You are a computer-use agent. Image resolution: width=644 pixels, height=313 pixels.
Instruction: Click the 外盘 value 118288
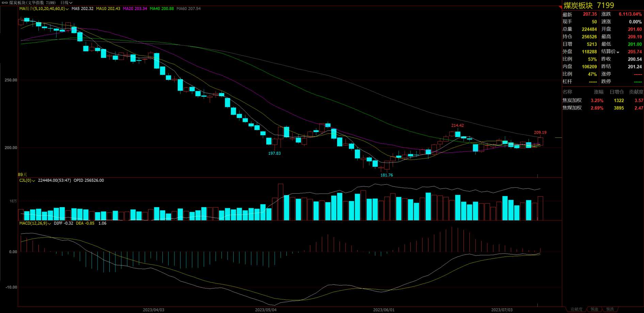pyautogui.click(x=589, y=52)
